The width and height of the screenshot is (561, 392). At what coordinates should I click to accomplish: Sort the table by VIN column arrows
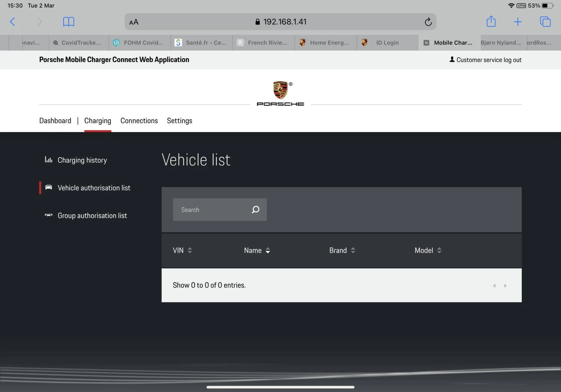(190, 250)
